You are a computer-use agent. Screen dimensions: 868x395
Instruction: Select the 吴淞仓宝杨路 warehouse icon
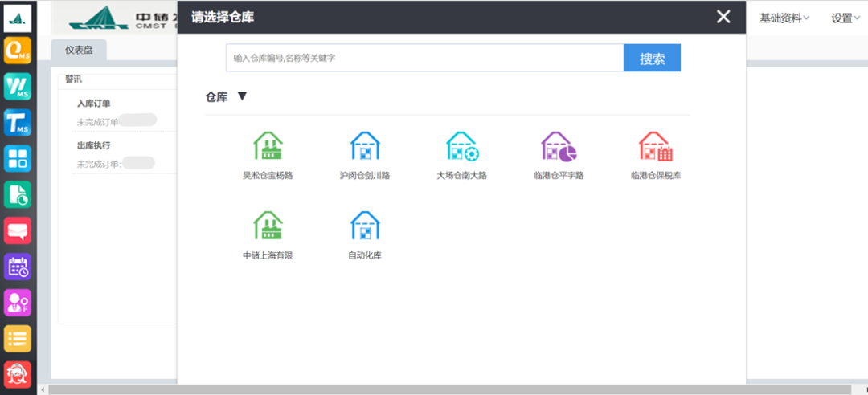tap(268, 148)
